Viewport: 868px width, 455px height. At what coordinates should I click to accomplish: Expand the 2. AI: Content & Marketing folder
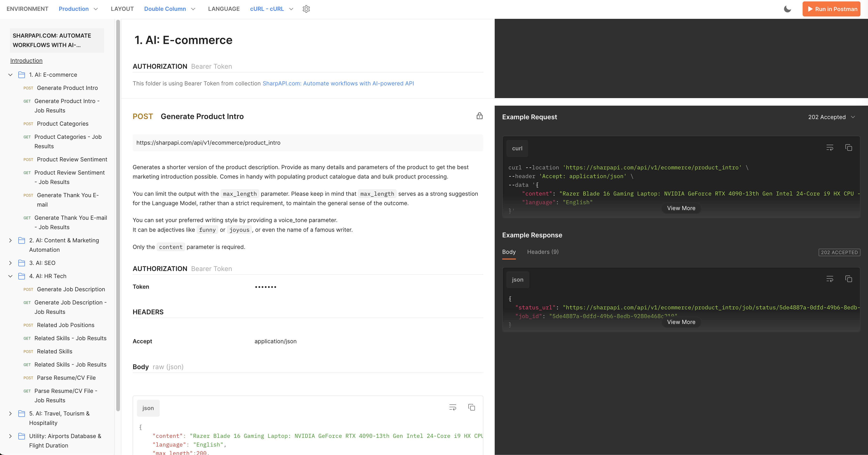pos(10,240)
